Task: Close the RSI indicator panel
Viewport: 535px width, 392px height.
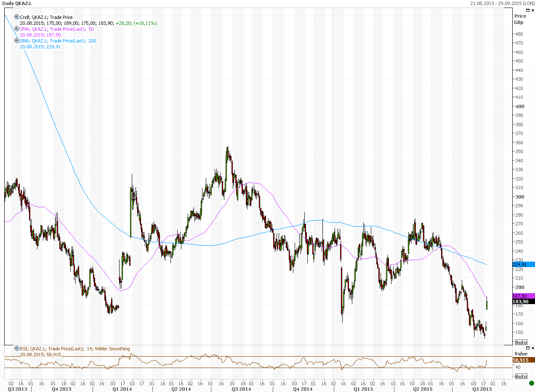Action: point(532,348)
